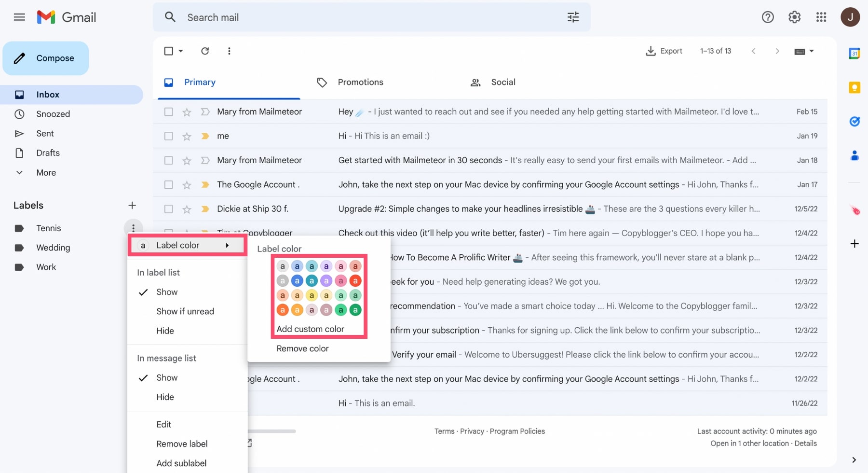868x473 pixels.
Task: Switch to the Primary tab
Action: [200, 83]
